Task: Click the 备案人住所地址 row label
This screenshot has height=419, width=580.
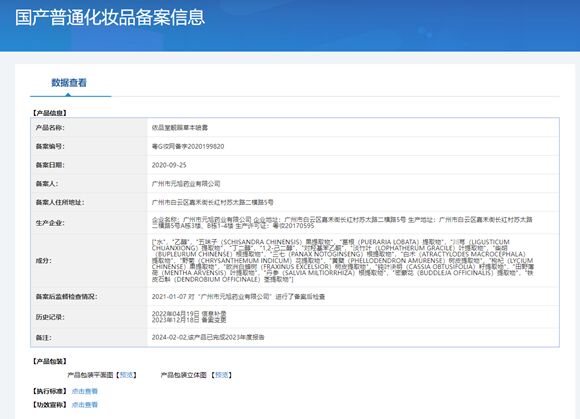Action: click(x=60, y=202)
